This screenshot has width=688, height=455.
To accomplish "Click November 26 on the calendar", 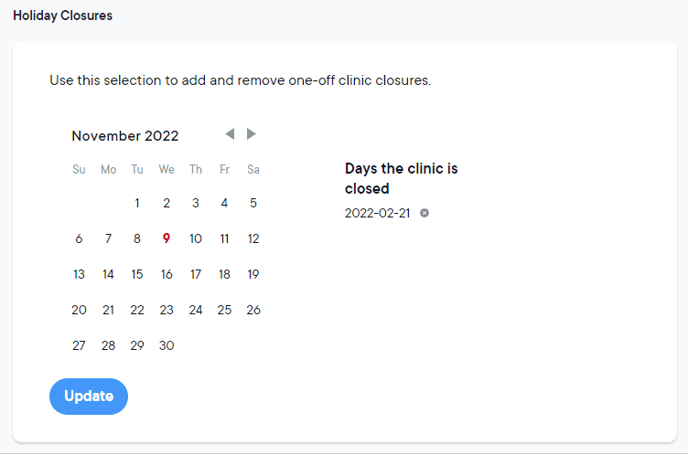I will [253, 310].
